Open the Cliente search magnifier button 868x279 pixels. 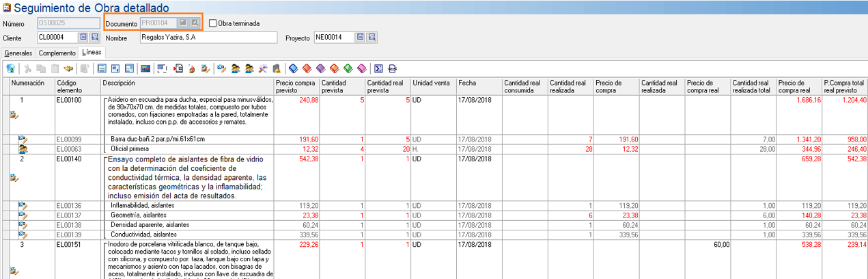(x=95, y=37)
